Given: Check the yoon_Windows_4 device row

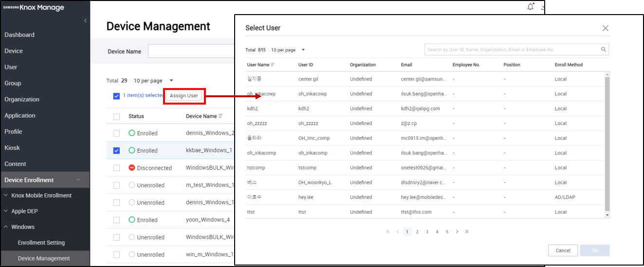Looking at the screenshot, I should [x=116, y=220].
